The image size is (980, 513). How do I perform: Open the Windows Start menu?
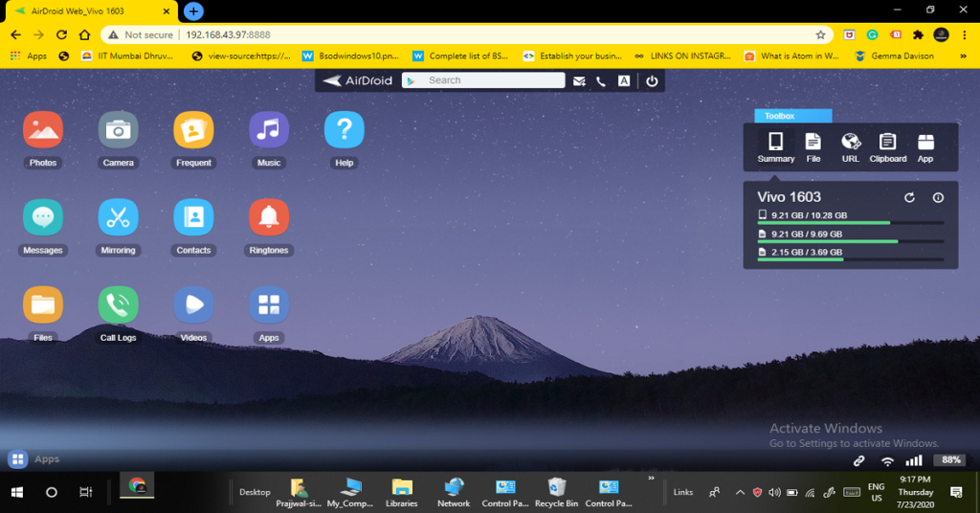(x=17, y=492)
